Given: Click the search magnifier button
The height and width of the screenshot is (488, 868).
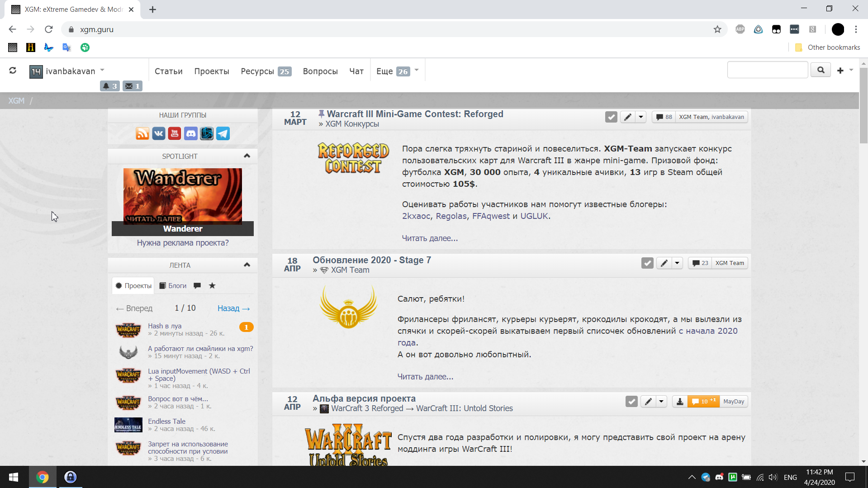Looking at the screenshot, I should point(821,70).
